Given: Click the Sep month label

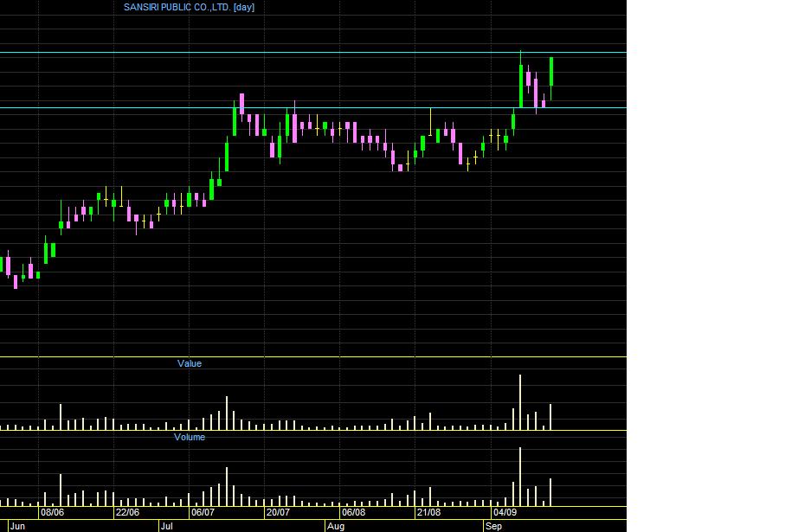Looking at the screenshot, I should 493,526.
